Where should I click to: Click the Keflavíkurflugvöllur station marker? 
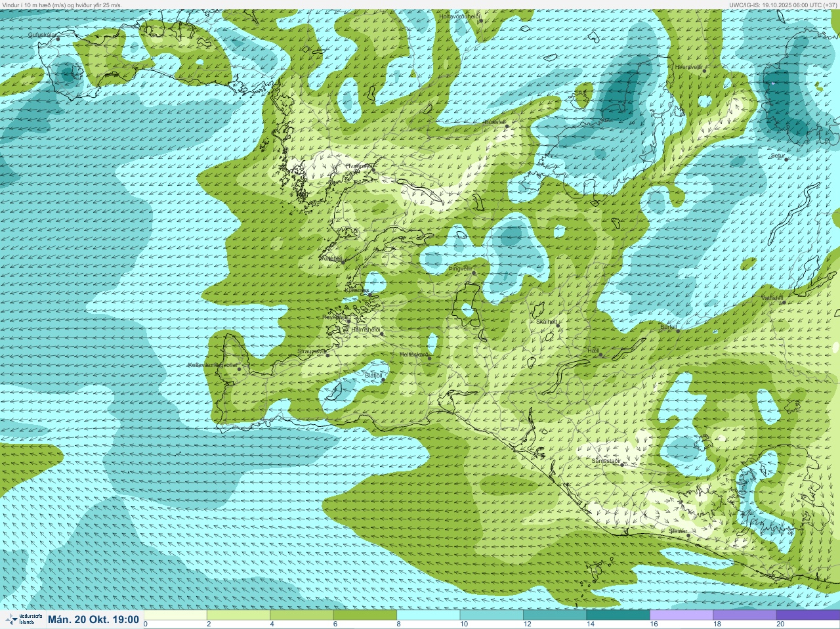[x=240, y=369]
